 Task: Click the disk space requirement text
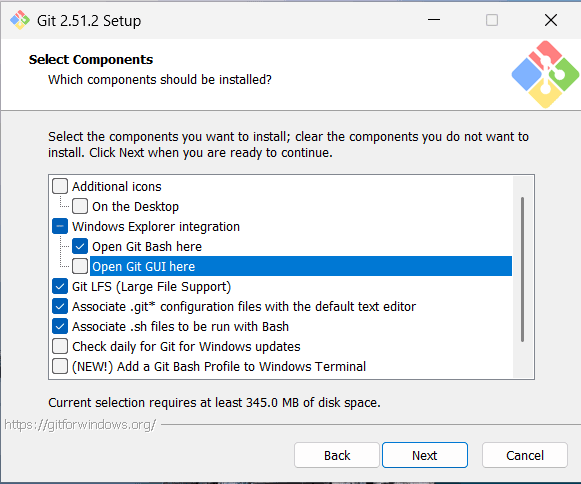(x=214, y=402)
